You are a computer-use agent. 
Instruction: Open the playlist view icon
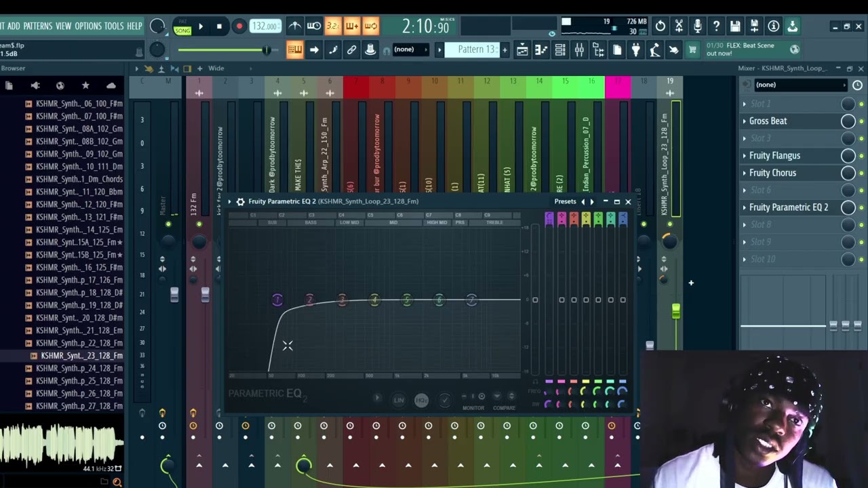point(522,49)
